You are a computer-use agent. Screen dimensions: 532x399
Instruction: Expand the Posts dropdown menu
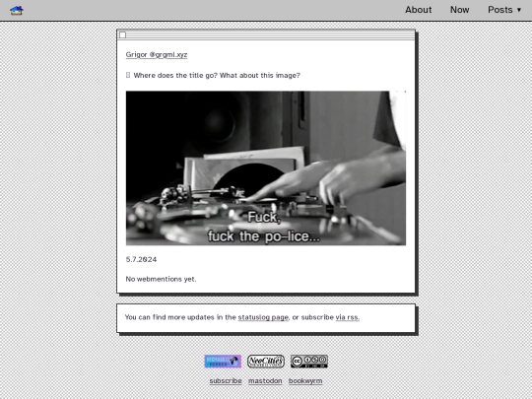point(504,10)
